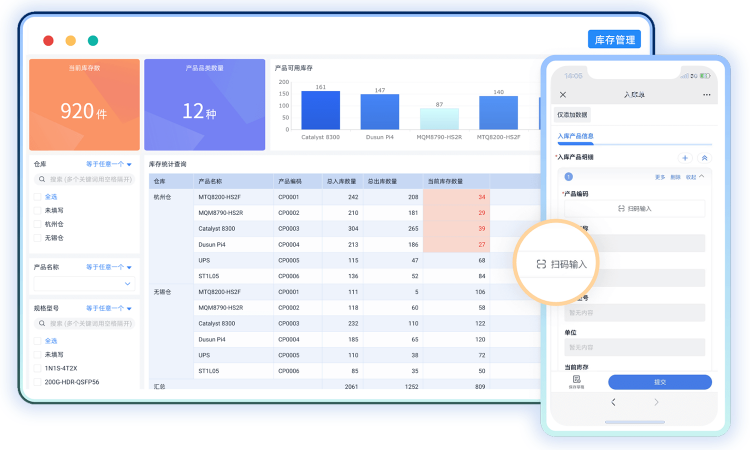750x450 pixels.
Task: Click the MTQ8200-HS2F bar in chart
Action: (x=498, y=113)
